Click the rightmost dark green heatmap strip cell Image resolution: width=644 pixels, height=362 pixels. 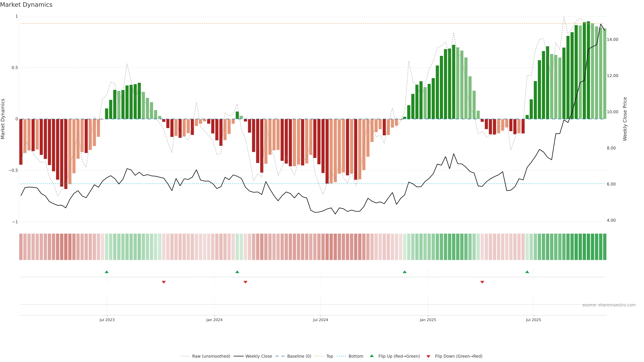point(604,247)
